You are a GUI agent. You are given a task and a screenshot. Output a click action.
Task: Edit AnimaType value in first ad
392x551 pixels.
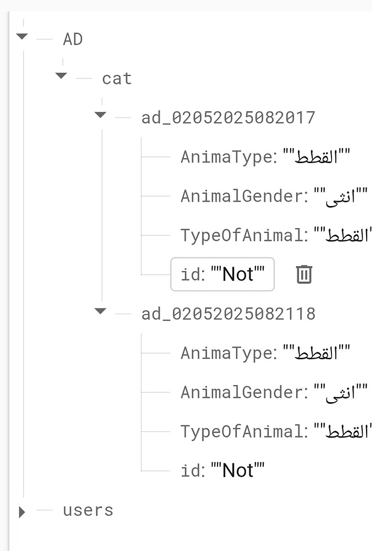click(317, 156)
